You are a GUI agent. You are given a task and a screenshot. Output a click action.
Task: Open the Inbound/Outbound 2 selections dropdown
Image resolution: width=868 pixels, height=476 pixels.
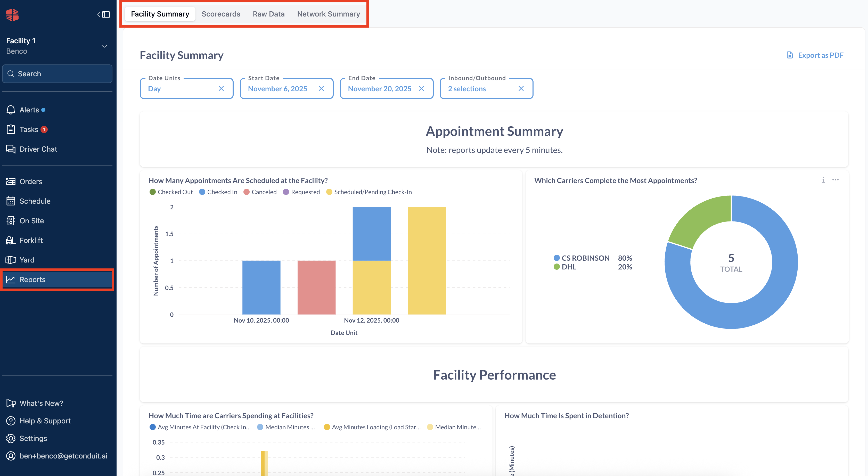click(487, 89)
